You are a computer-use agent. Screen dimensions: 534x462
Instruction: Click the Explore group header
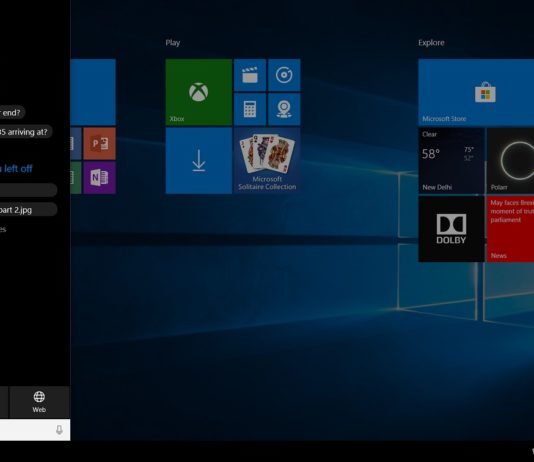[x=431, y=43]
